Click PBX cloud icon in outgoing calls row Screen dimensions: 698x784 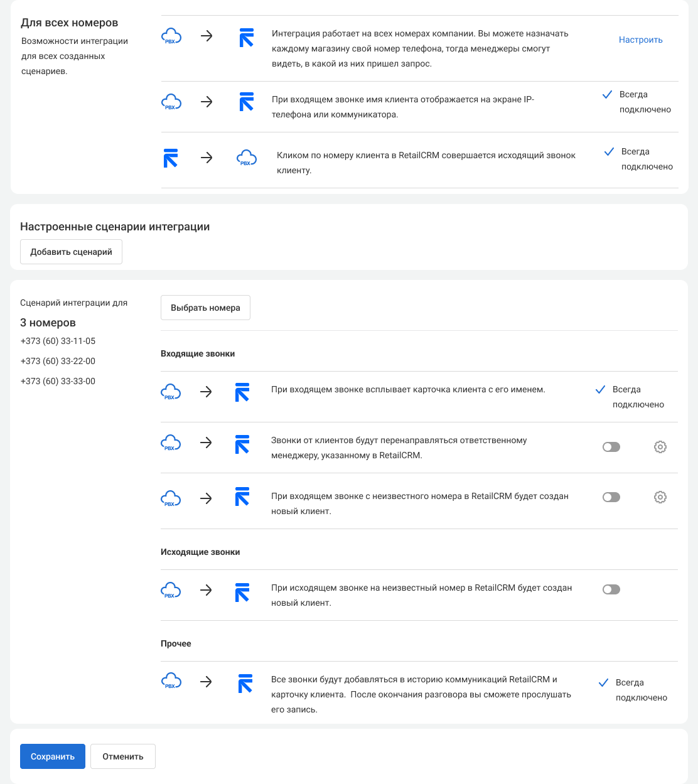click(x=171, y=591)
